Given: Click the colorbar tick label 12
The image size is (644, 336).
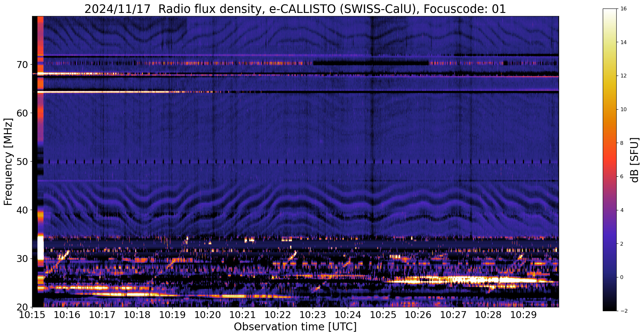Looking at the screenshot, I should tap(624, 76).
